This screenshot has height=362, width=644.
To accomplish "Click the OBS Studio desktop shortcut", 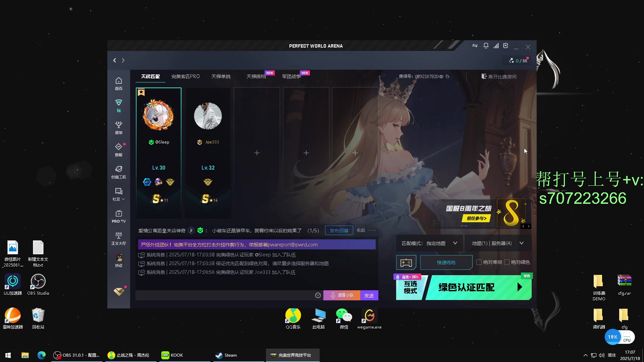I will click(x=38, y=285).
